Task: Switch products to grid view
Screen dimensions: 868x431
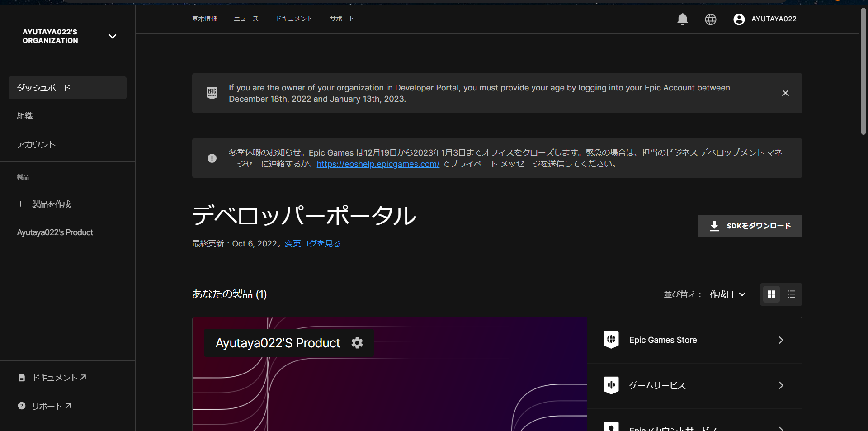Action: click(x=771, y=294)
